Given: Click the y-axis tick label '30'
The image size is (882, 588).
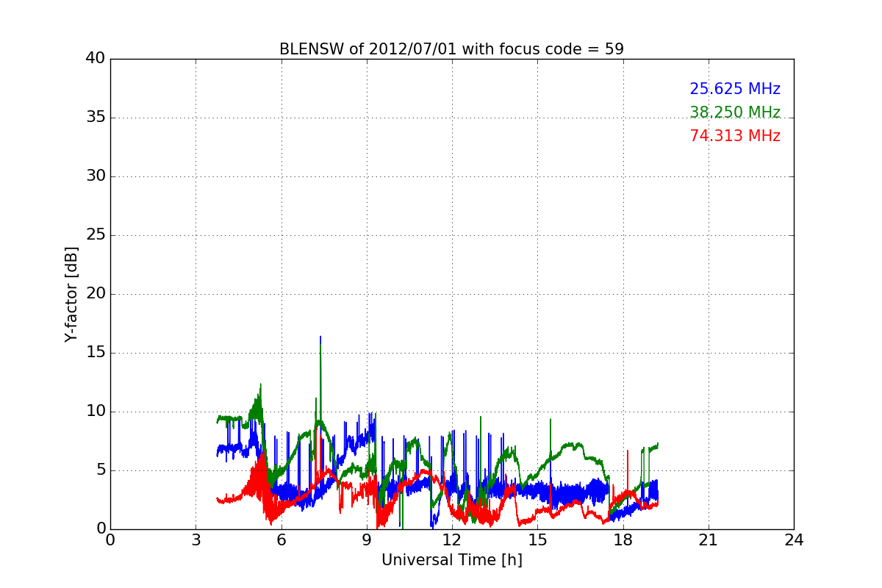Looking at the screenshot, I should coord(96,176).
